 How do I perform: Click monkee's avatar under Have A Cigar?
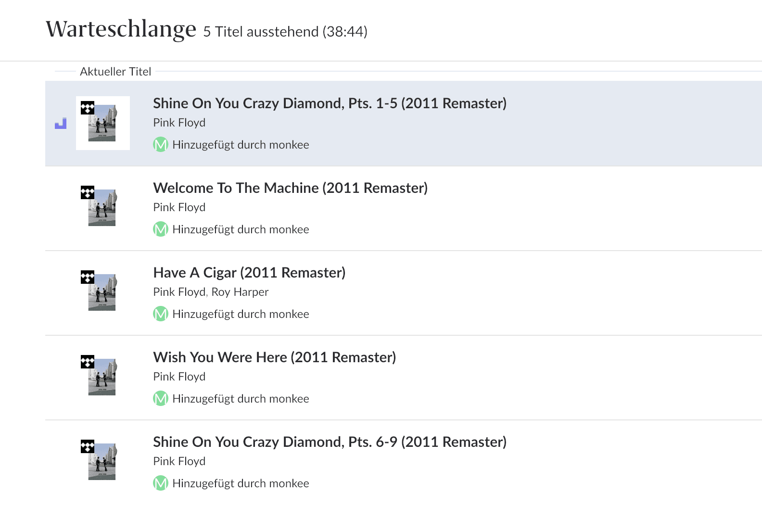(x=160, y=314)
